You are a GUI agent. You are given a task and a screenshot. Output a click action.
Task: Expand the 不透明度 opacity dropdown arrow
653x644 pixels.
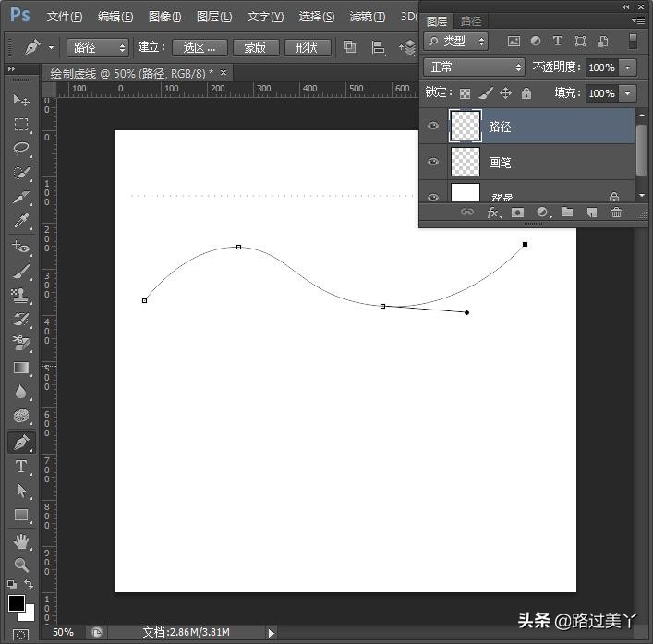coord(628,67)
